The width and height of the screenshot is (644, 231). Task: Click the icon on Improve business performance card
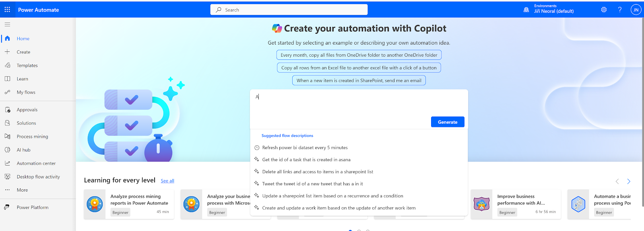(x=481, y=204)
